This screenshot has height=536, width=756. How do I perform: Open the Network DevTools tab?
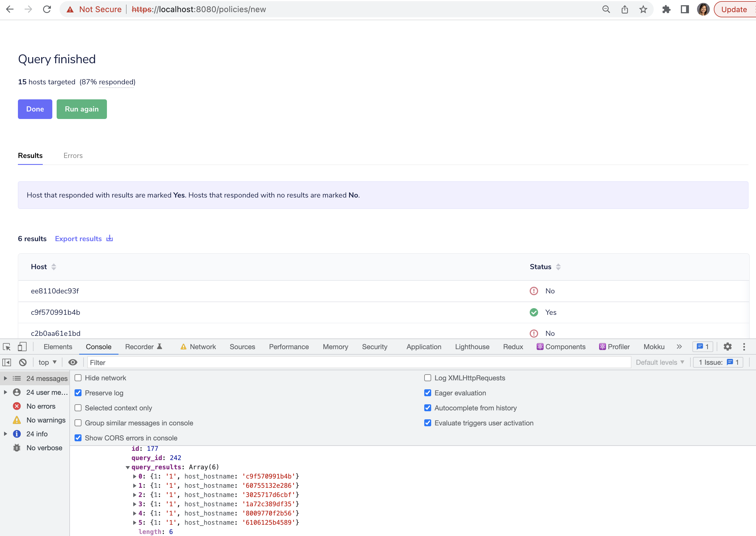pos(203,347)
